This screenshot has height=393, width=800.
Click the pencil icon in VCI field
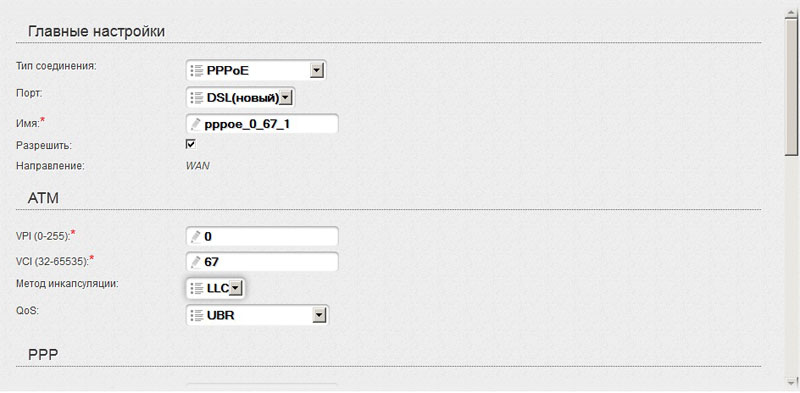pos(196,262)
